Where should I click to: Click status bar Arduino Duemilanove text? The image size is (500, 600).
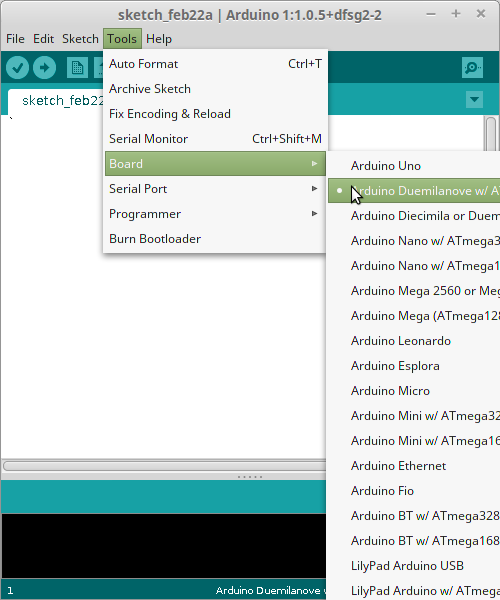270,590
